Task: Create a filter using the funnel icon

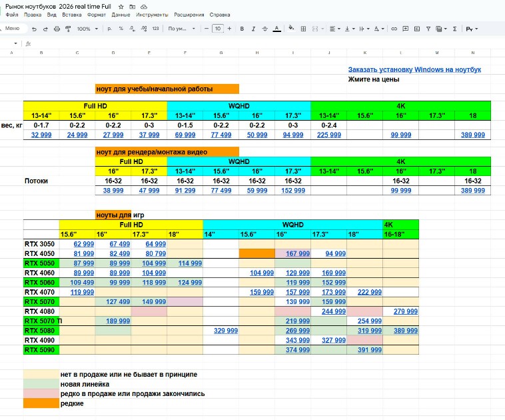Action: (x=428, y=29)
